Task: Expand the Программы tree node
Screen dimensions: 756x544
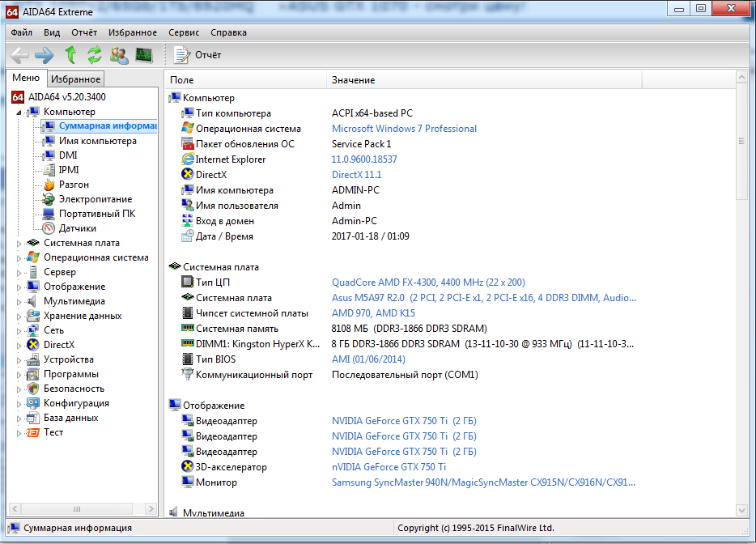Action: 19,375
